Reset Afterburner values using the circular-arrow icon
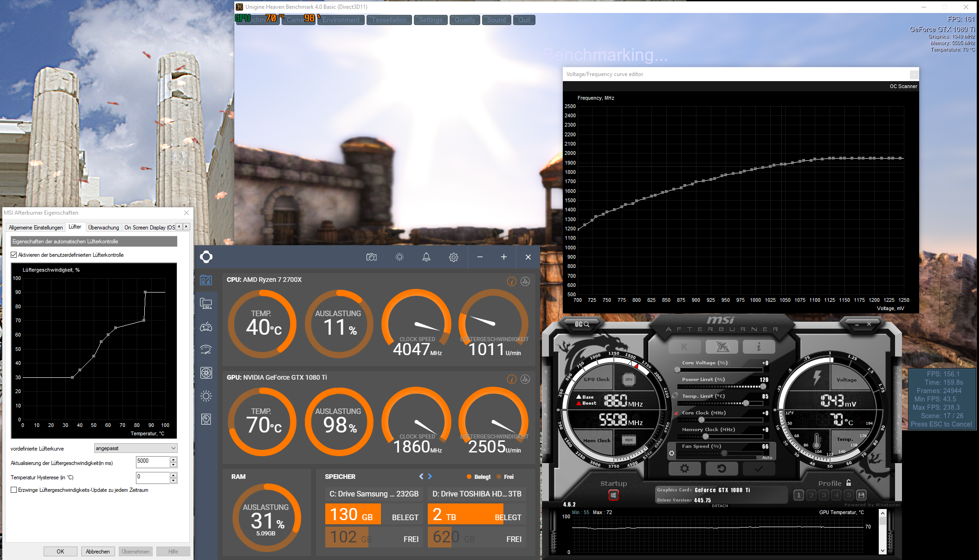This screenshot has height=560, width=979. click(722, 469)
